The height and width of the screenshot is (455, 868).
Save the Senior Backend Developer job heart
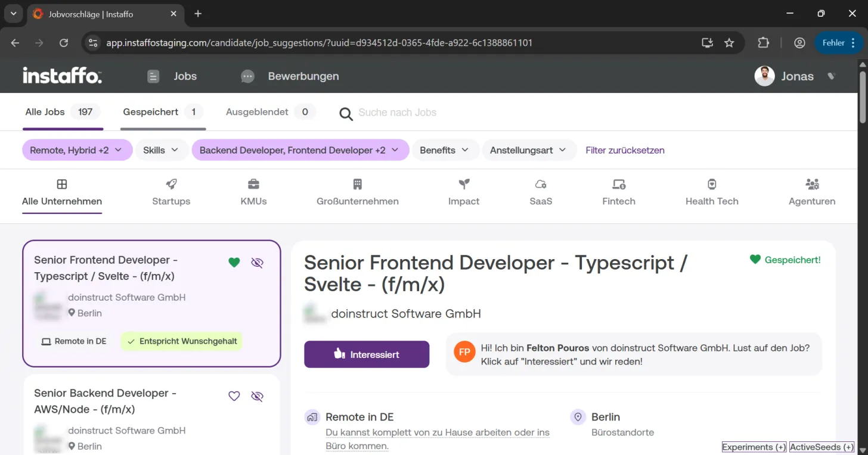[x=234, y=396]
